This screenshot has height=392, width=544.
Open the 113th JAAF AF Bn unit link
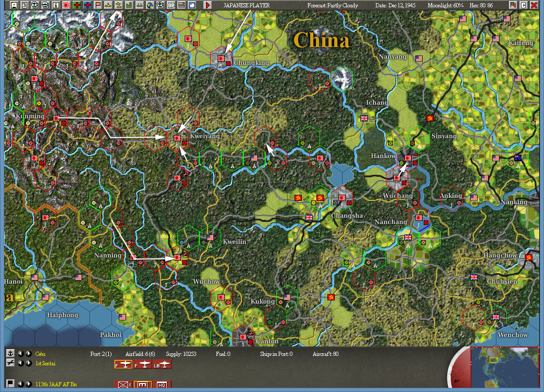[x=56, y=384]
